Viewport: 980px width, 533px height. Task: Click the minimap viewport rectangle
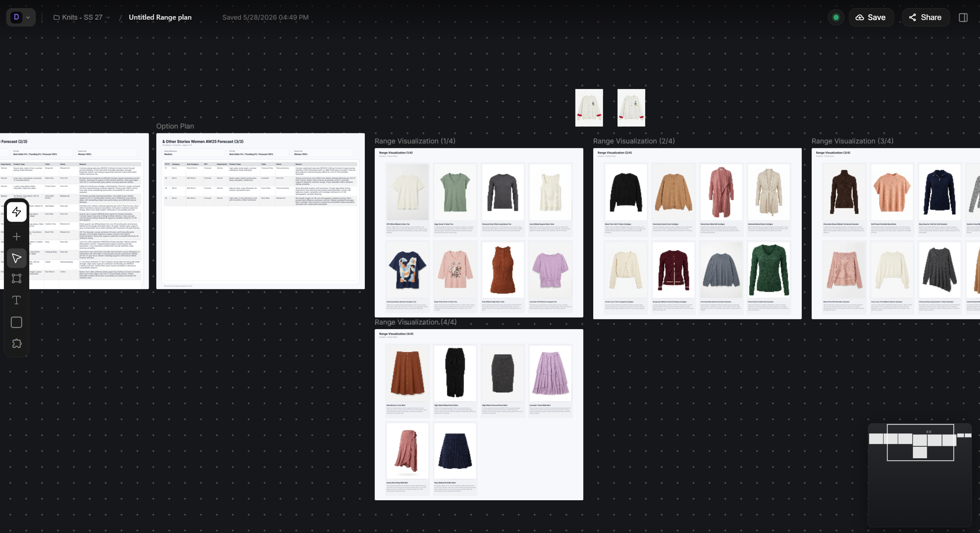pos(920,442)
